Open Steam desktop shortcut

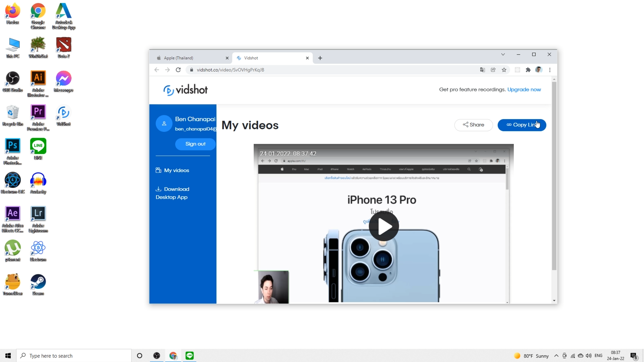[38, 285]
